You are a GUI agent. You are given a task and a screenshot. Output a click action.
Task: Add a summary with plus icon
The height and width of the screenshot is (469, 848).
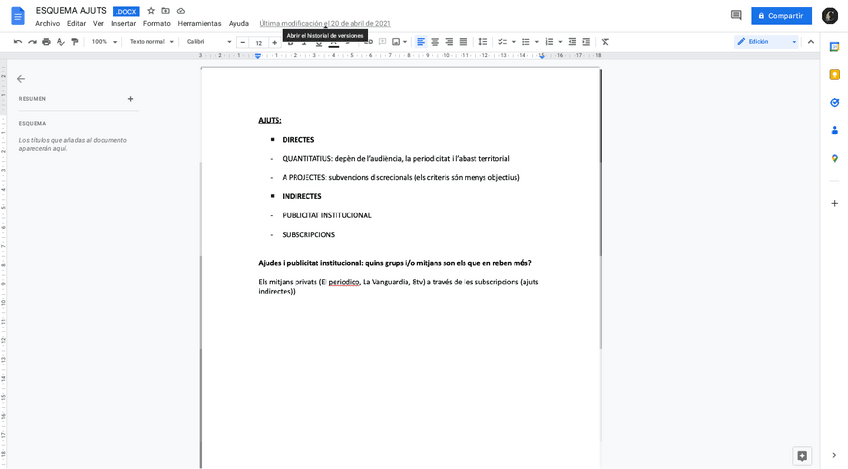click(130, 99)
